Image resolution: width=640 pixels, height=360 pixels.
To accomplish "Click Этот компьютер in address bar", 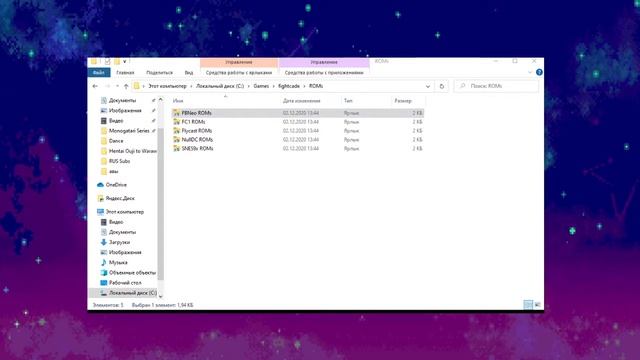I will point(167,86).
